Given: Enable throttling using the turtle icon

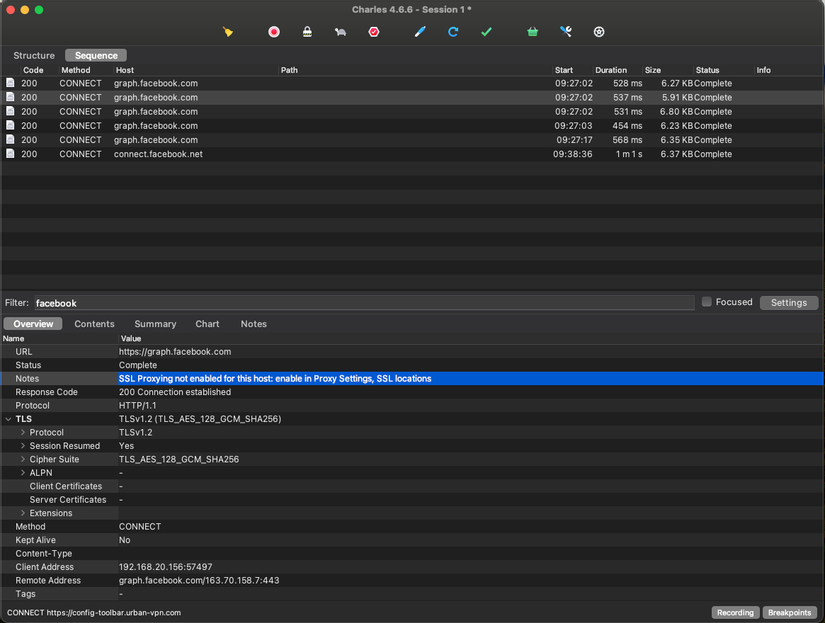Looking at the screenshot, I should tap(340, 31).
